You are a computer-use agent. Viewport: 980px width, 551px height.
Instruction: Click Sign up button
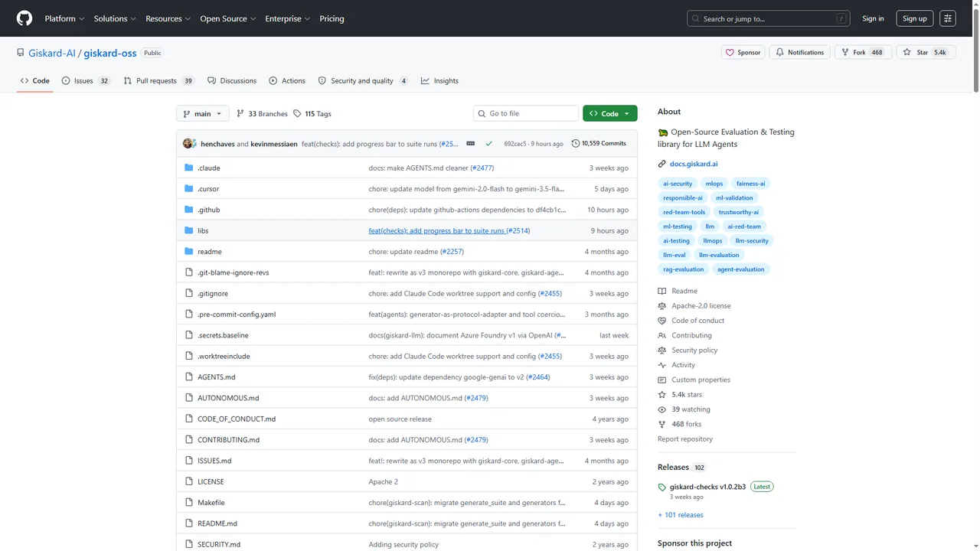[x=915, y=18]
